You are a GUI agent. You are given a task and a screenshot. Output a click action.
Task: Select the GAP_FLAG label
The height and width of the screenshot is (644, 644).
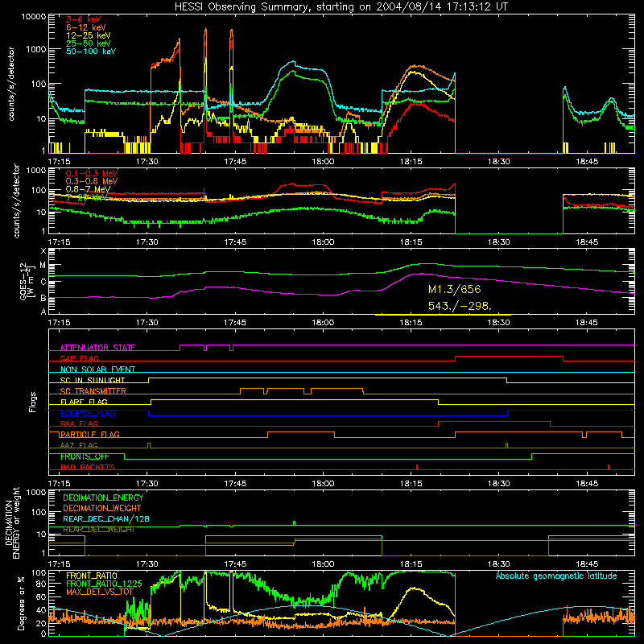point(79,358)
